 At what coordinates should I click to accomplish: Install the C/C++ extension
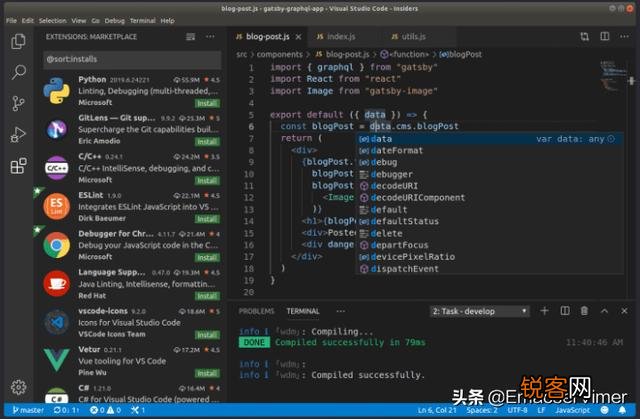click(x=207, y=181)
